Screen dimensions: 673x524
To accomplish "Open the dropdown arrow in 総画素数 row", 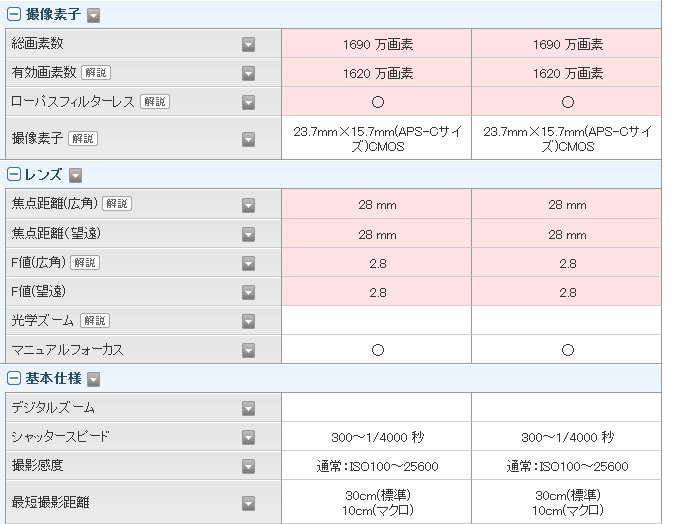I will 249,44.
